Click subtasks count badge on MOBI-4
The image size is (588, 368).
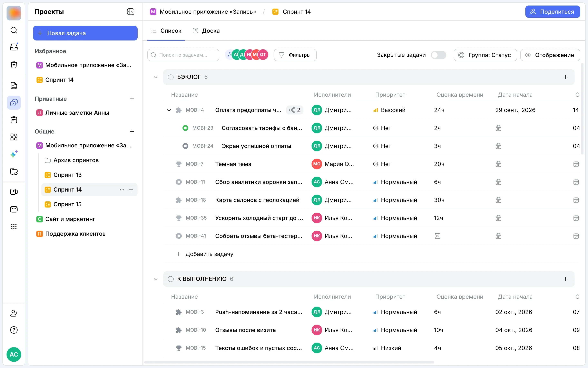click(295, 110)
